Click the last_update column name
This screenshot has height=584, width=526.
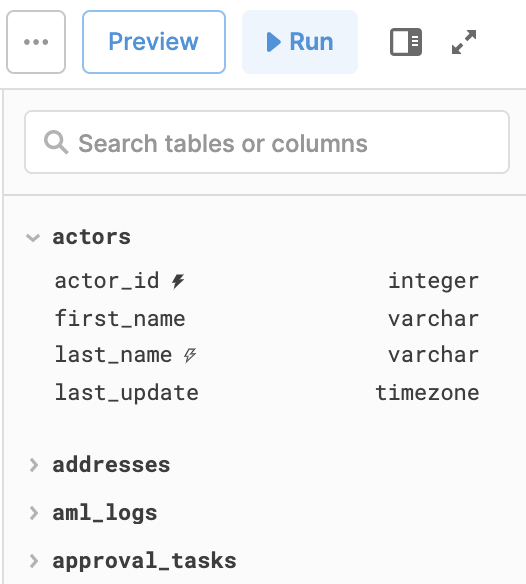point(127,393)
